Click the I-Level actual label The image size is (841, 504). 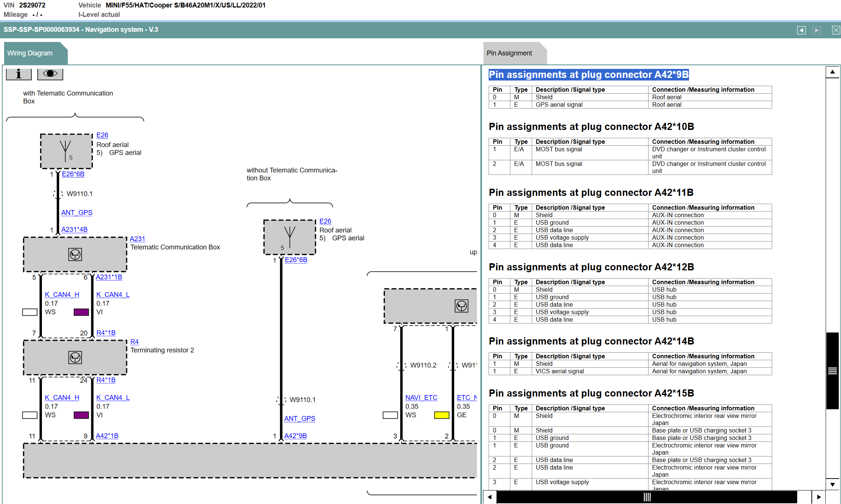(x=99, y=15)
